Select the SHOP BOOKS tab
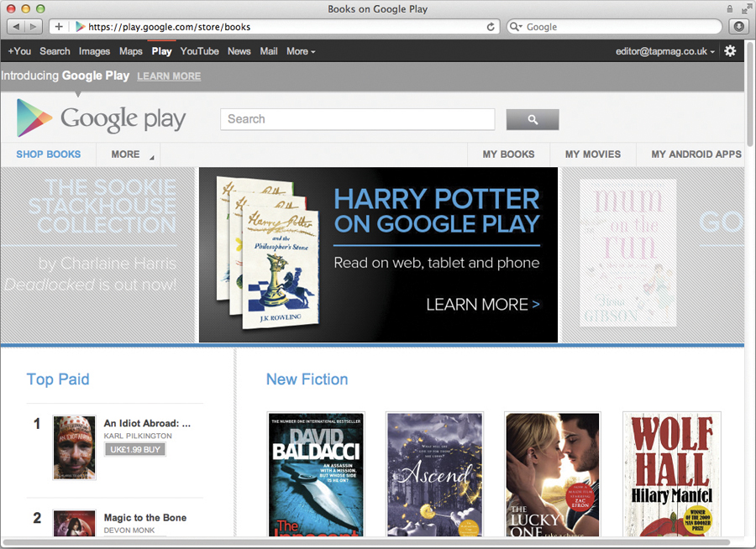This screenshot has width=756, height=549. click(48, 154)
